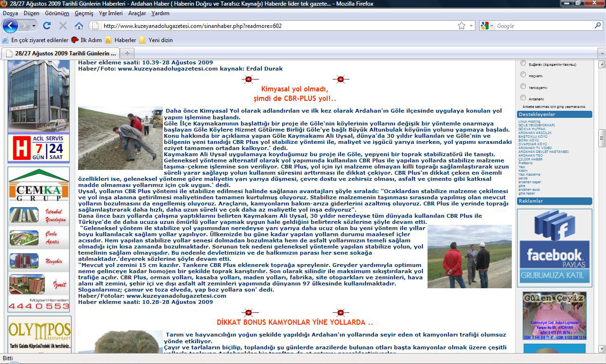Click the building photo in left sidebar

39,96
